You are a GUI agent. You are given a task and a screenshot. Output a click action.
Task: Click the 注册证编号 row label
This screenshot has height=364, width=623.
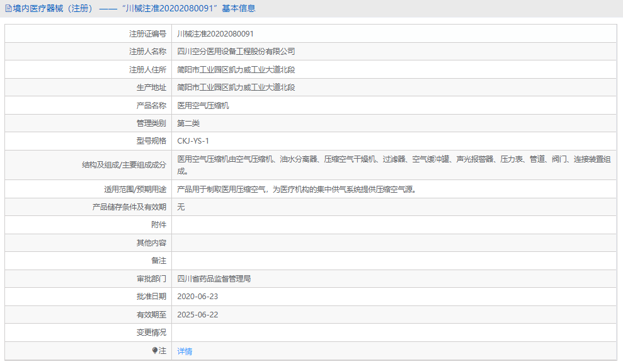tap(147, 34)
